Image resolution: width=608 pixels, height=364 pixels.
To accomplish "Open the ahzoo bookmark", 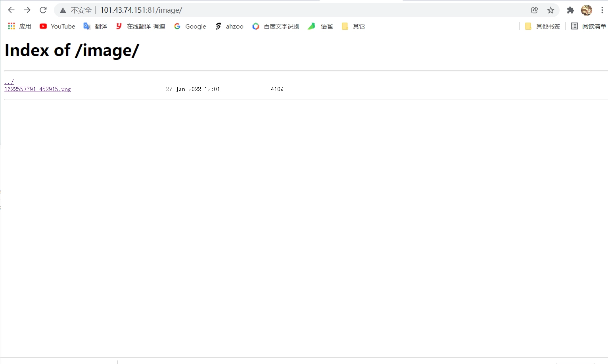I will point(229,26).
